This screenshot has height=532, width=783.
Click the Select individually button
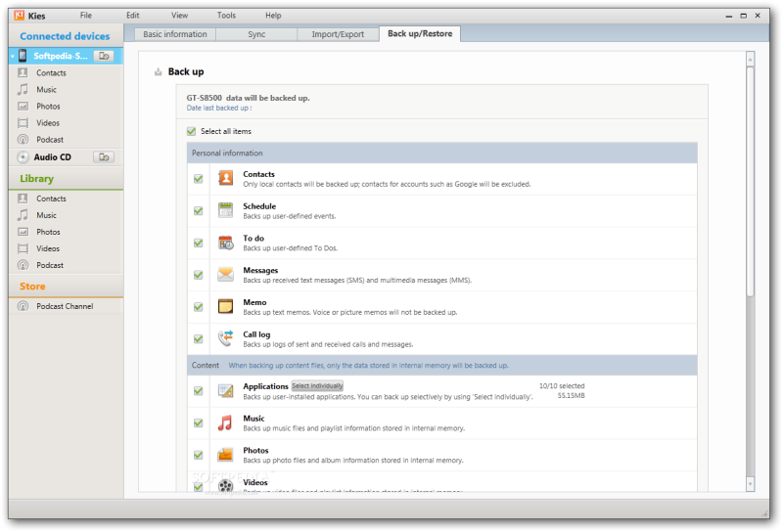[x=317, y=386]
